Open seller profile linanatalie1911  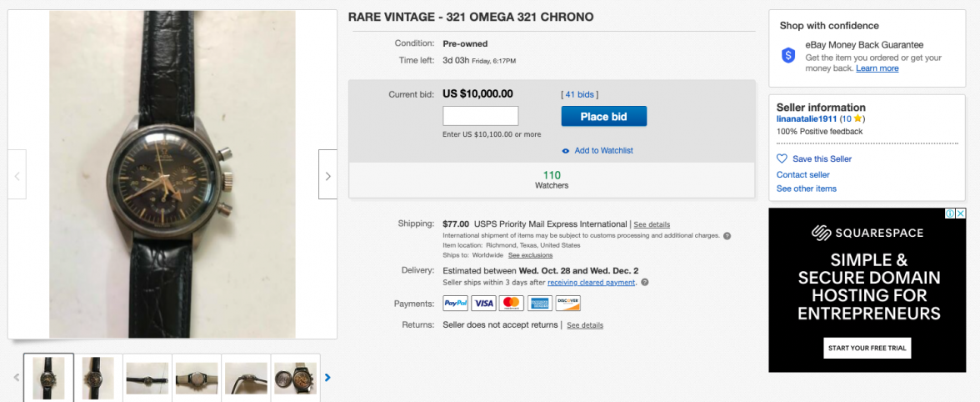[x=807, y=119]
